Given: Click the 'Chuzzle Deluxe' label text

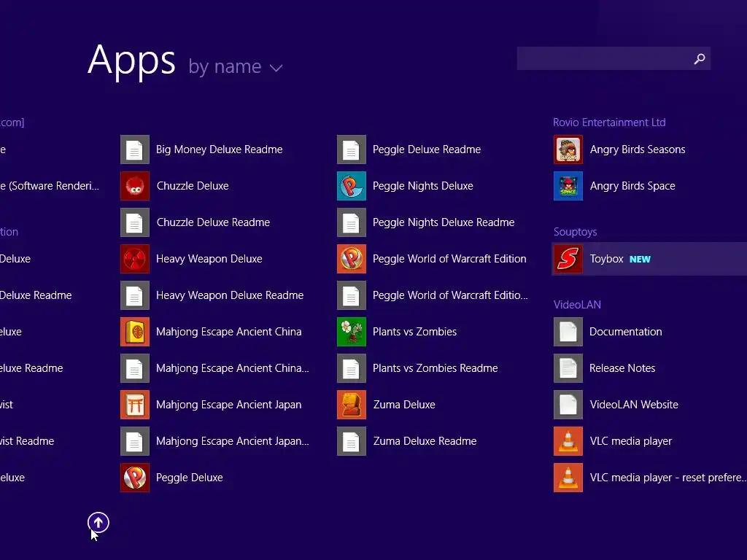Looking at the screenshot, I should click(193, 186).
